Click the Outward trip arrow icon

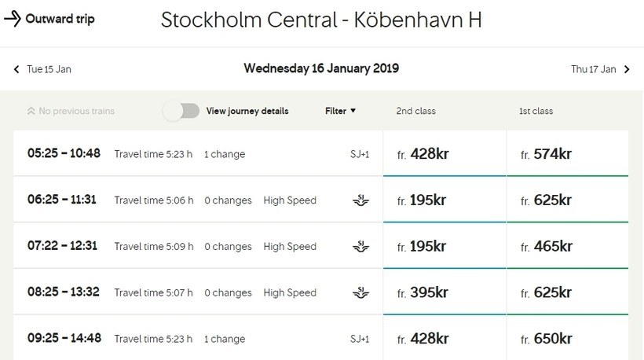click(x=12, y=19)
